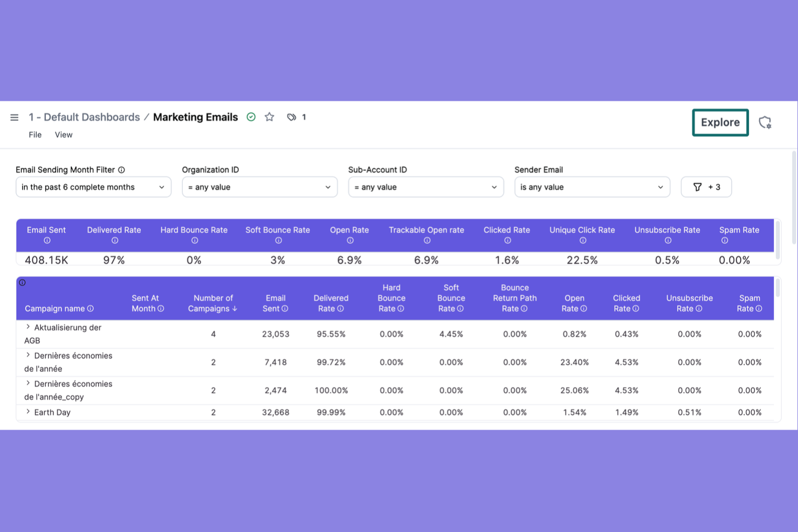The width and height of the screenshot is (798, 532).
Task: Navigate to 1 - Default Dashboards breadcrumb
Action: (x=84, y=117)
